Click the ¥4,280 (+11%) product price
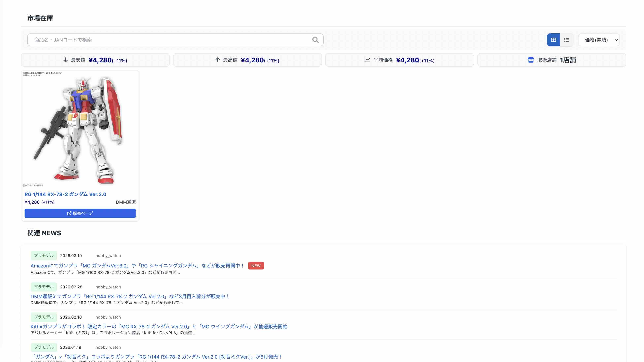This screenshot has height=362, width=644. 39,202
